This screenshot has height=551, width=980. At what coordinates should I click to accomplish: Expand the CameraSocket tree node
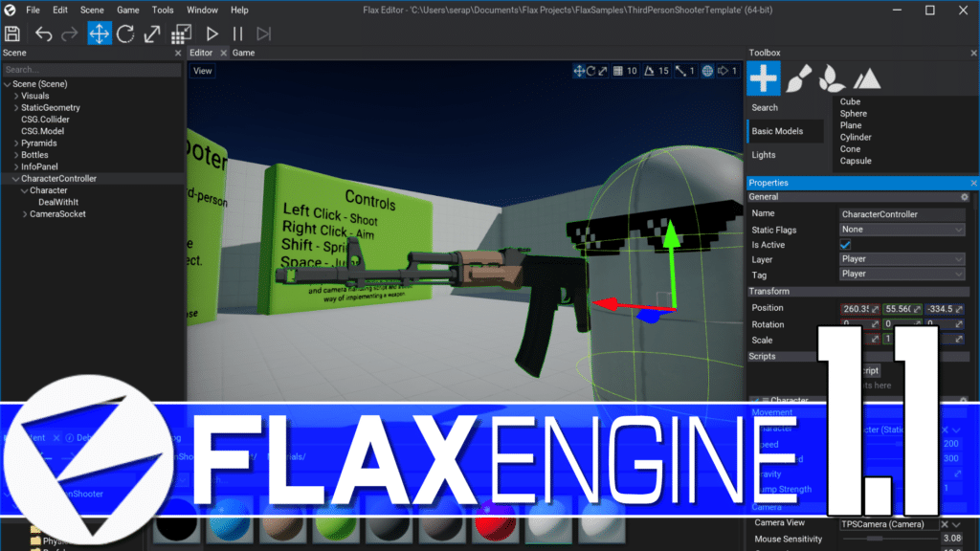coord(25,214)
